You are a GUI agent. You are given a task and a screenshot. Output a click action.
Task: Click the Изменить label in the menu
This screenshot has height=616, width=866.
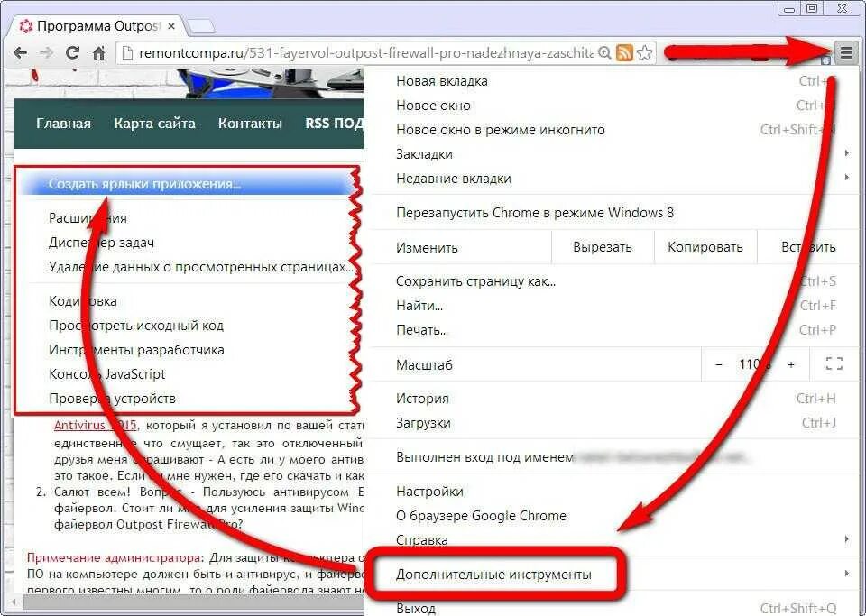427,247
